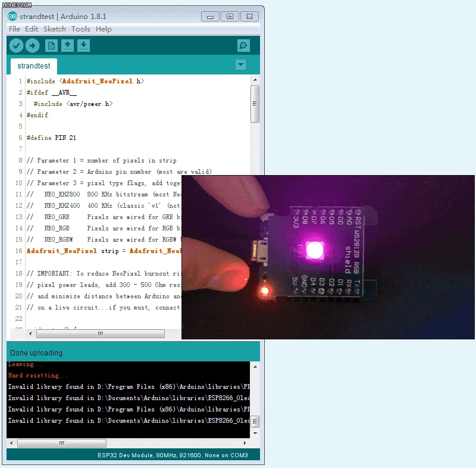476x468 pixels.
Task: Click the NEO_GRB comment line
Action: 104,217
